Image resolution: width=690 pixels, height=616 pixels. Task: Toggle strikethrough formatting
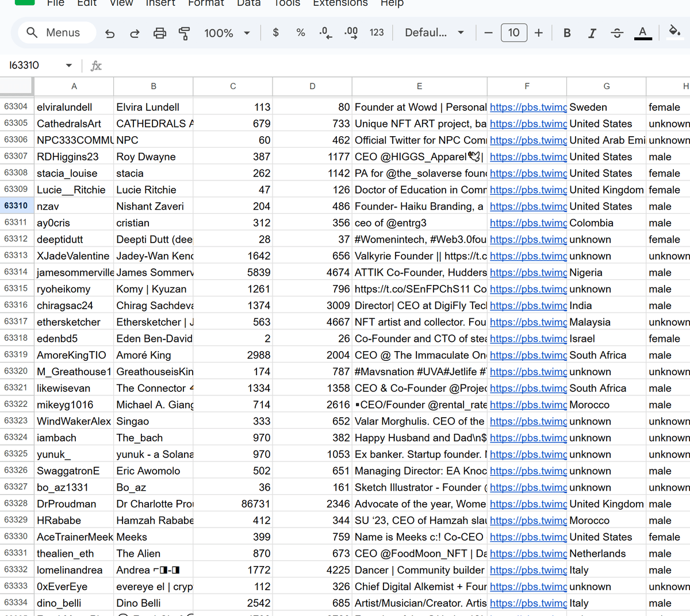point(617,33)
